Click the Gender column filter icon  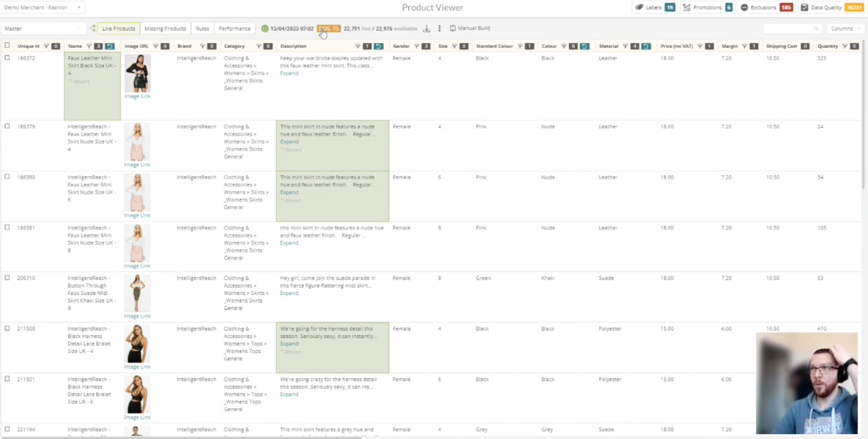(417, 46)
